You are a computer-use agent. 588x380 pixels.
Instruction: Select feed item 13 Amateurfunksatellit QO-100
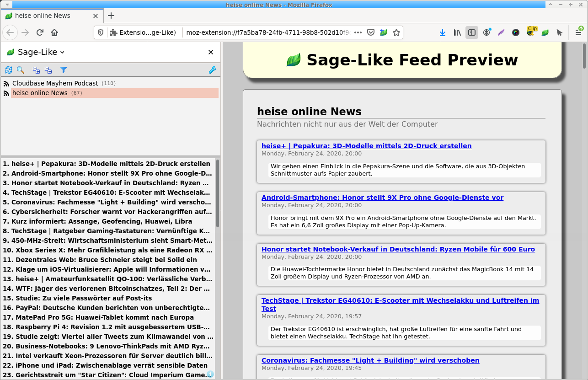point(108,279)
